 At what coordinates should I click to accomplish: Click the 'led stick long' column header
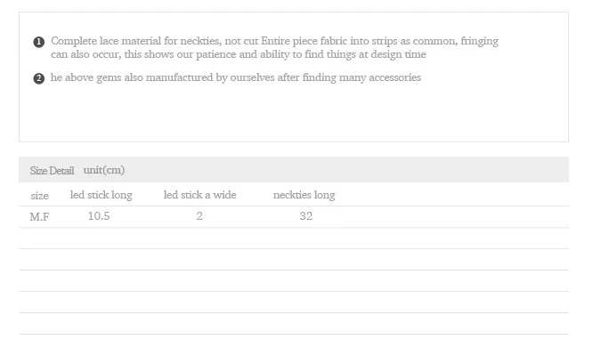[101, 195]
